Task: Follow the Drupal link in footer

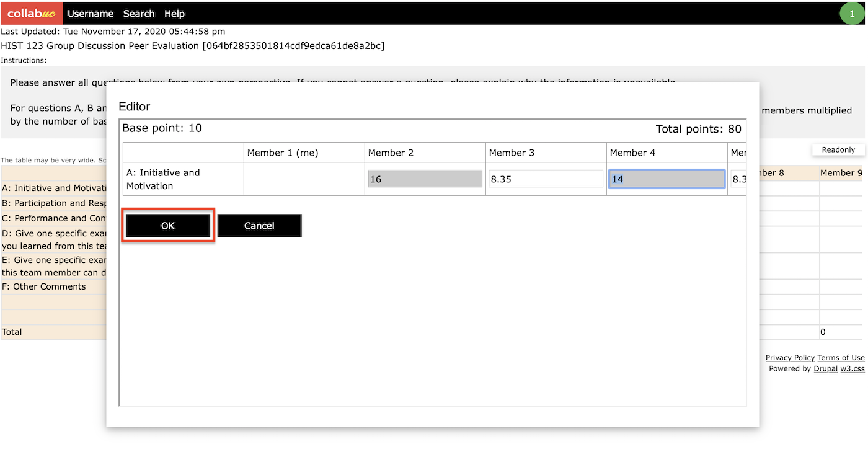Action: pos(825,368)
